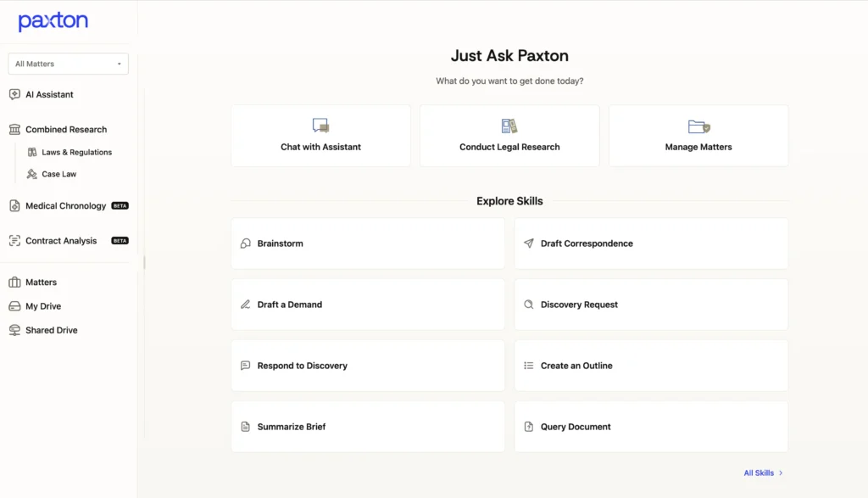Open Shared Drive in the sidebar
Viewport: 868px width, 498px height.
(x=52, y=330)
